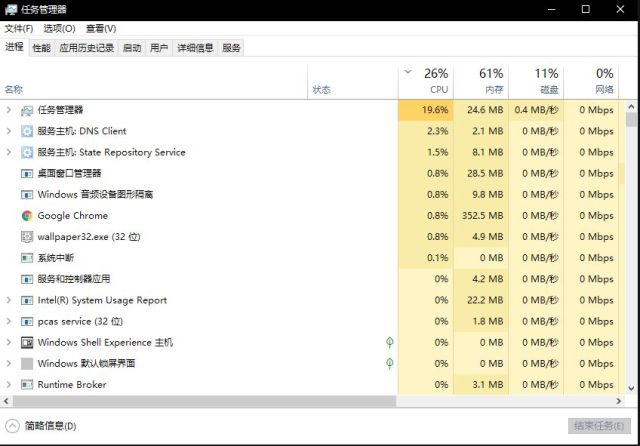Click State Repository Service gear icon
The image size is (640, 446).
(27, 152)
